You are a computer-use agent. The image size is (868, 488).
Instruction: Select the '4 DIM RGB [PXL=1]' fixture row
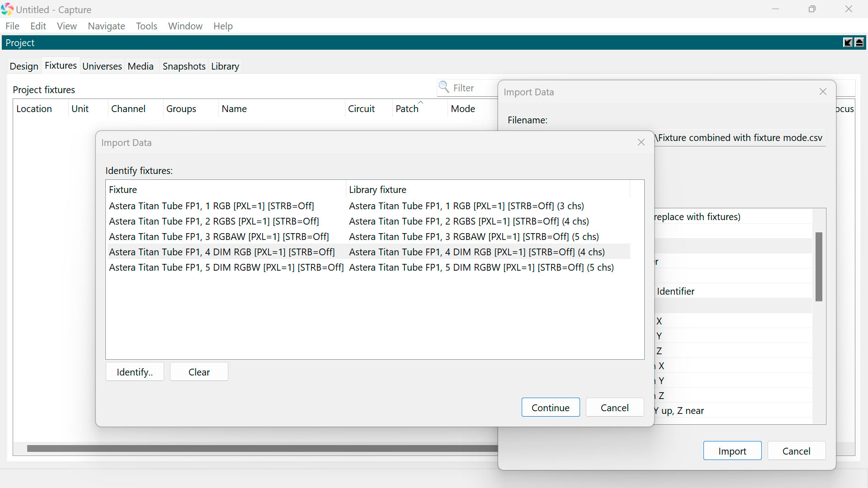coord(222,252)
